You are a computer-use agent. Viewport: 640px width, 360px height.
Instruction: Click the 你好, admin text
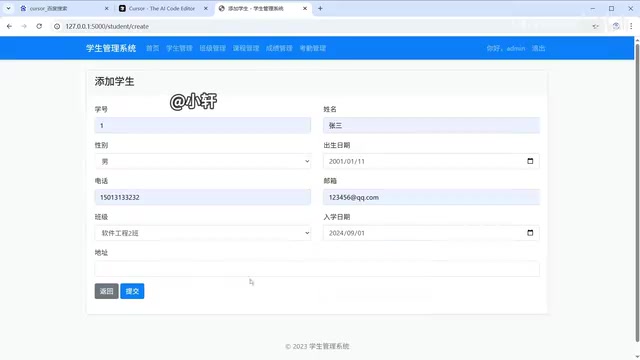click(x=506, y=48)
